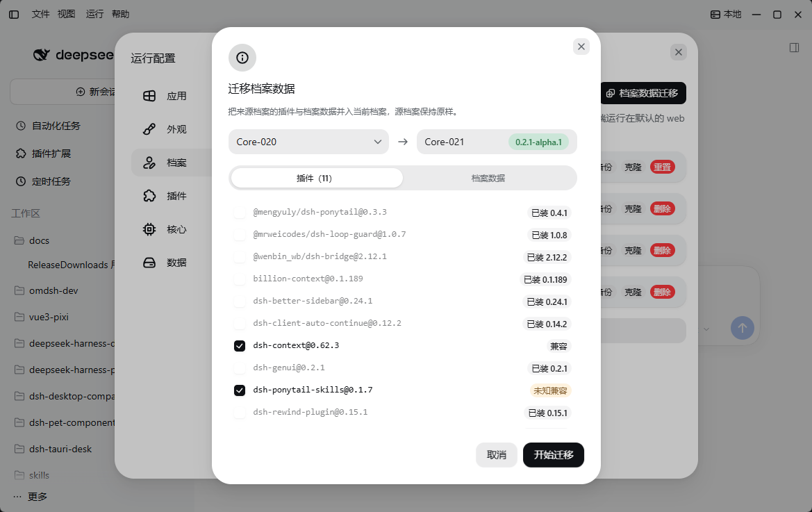Click the red 重置 button
Screen dimensions: 812x512
[663, 167]
